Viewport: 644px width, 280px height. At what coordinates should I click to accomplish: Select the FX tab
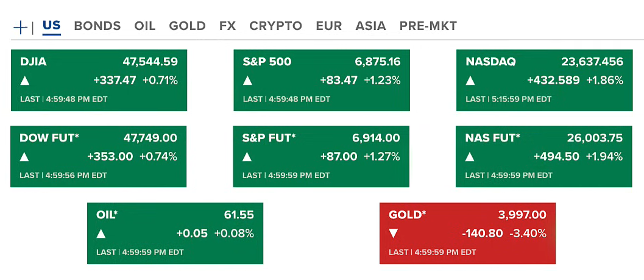pos(227,26)
